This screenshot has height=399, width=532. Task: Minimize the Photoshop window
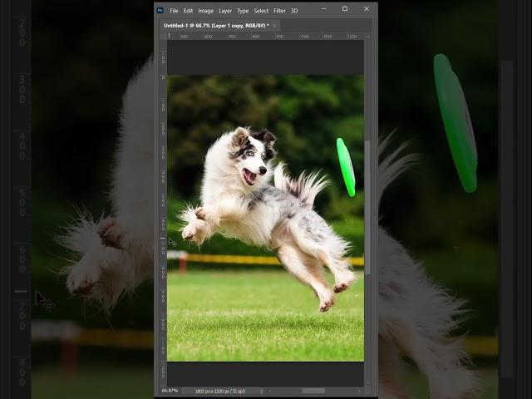pos(323,9)
